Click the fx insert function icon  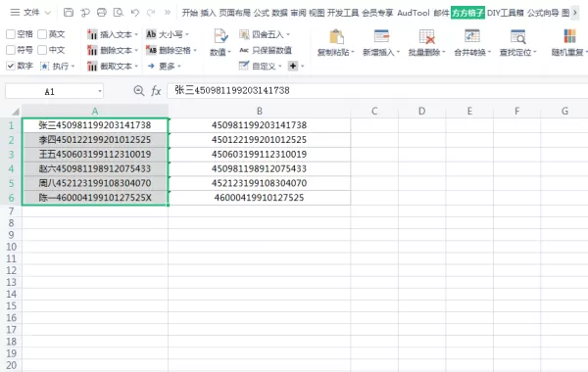click(x=156, y=91)
